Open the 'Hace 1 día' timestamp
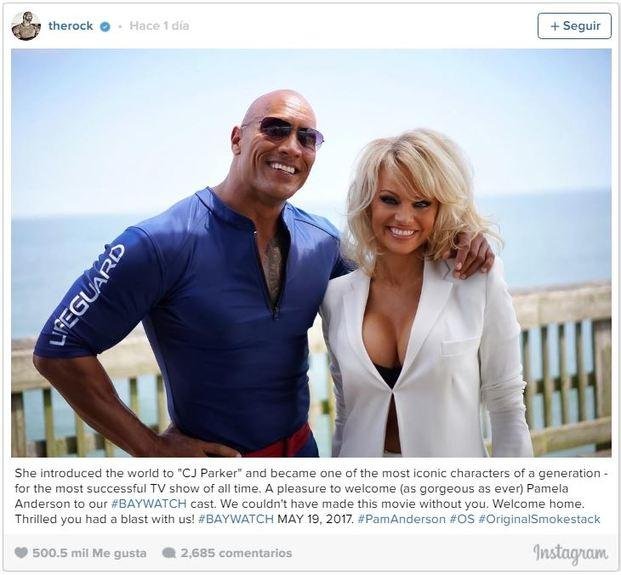Screen dimensions: 621x575 click(159, 26)
